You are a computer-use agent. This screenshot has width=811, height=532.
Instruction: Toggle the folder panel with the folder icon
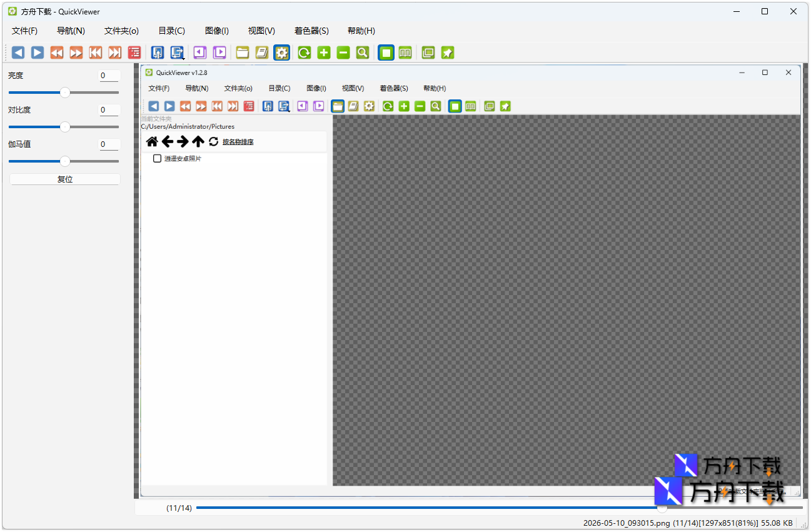pos(243,53)
